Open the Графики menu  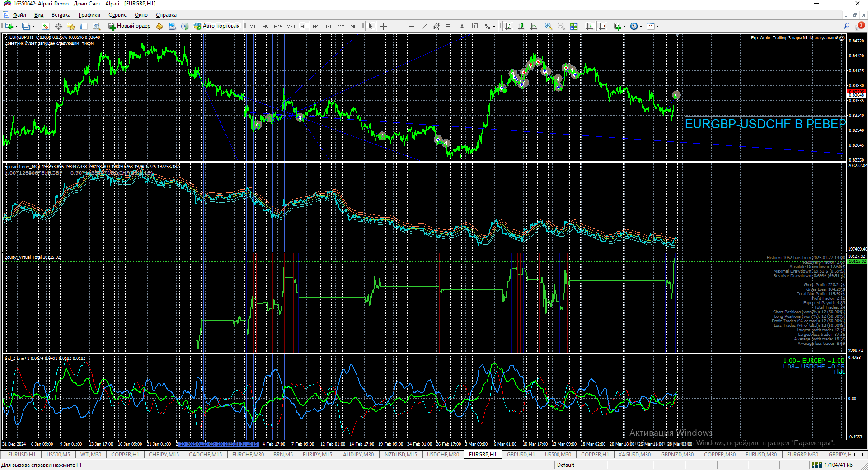pos(89,15)
